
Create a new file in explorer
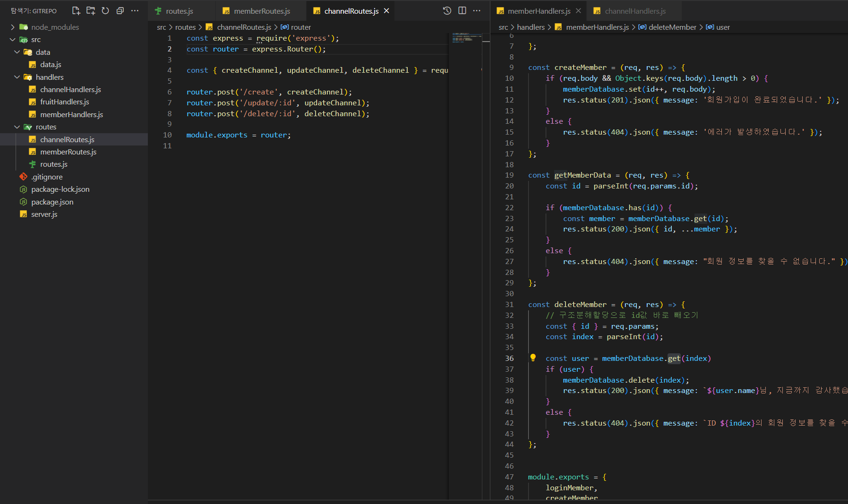76,10
